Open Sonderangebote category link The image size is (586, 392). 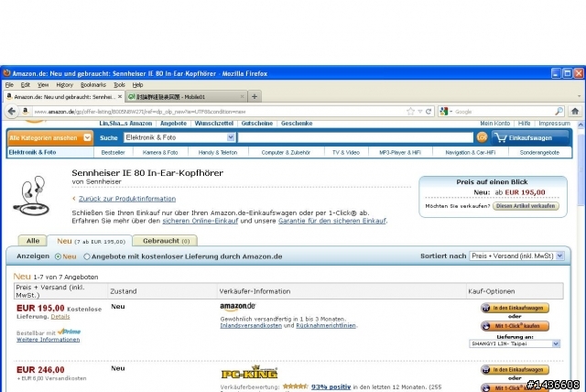[539, 152]
